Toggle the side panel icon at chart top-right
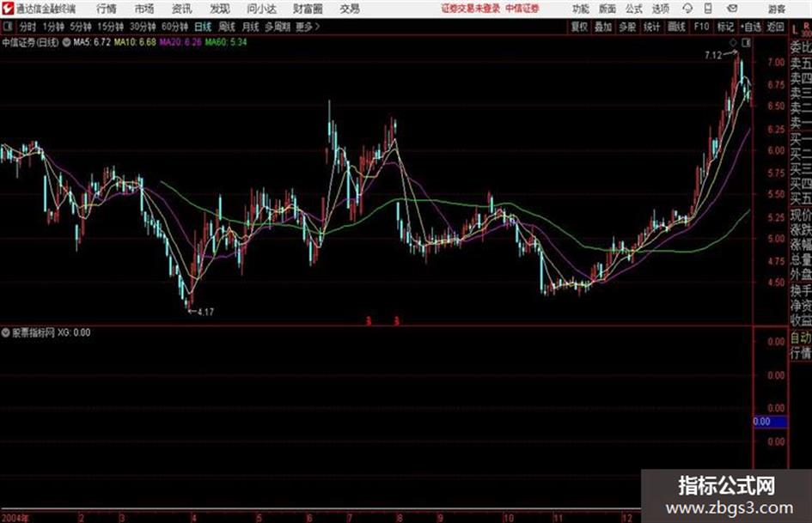Screen dimensions: 812x523 [746, 43]
